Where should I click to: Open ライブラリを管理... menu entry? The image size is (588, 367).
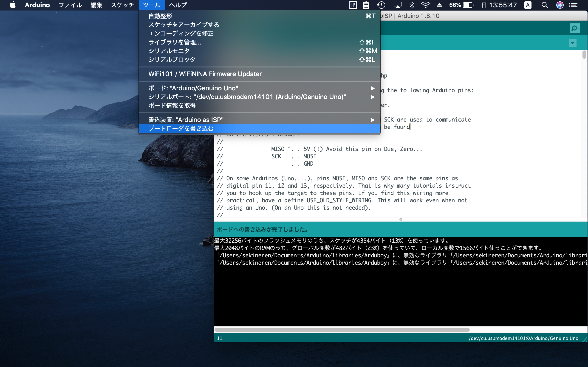[x=175, y=42]
